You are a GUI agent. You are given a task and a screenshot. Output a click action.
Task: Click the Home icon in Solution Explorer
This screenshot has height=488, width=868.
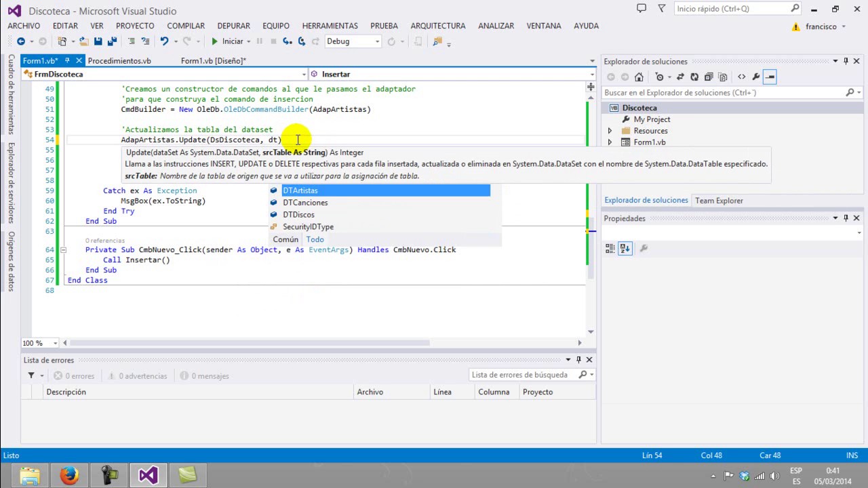pos(639,77)
